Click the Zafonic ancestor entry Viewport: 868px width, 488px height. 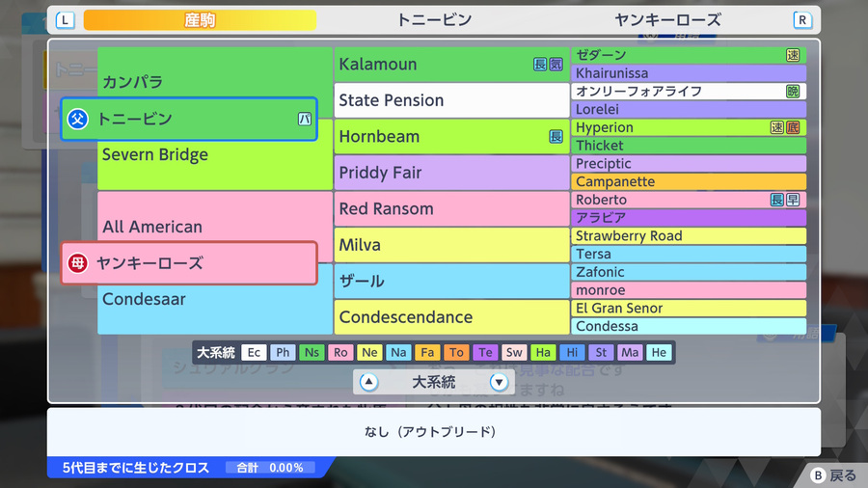pyautogui.click(x=689, y=272)
